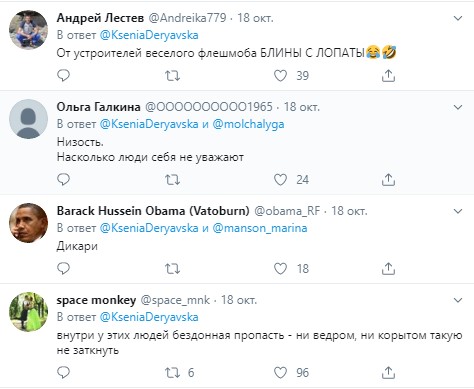Reply to Андрей Лестев's tweet

coord(63,76)
